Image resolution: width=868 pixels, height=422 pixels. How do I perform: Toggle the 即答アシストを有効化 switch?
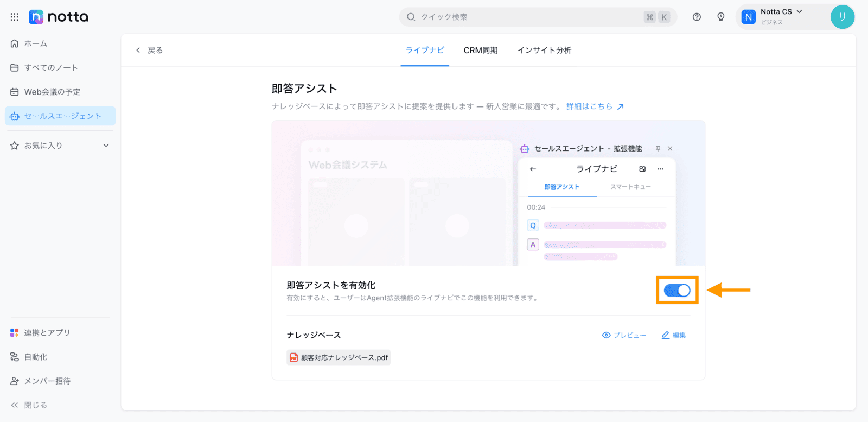coord(677,290)
